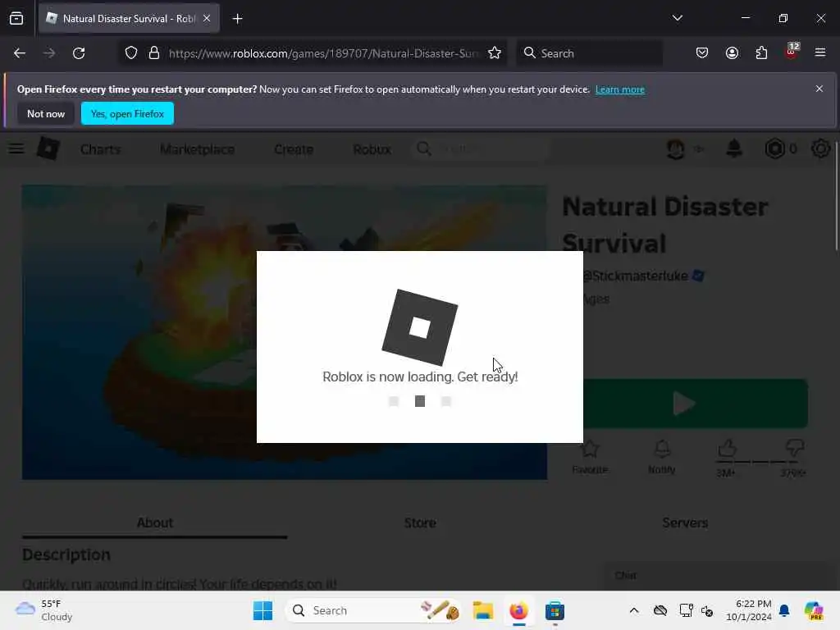840x630 pixels.
Task: Click the Windows taskbar Search box
Action: 374,610
